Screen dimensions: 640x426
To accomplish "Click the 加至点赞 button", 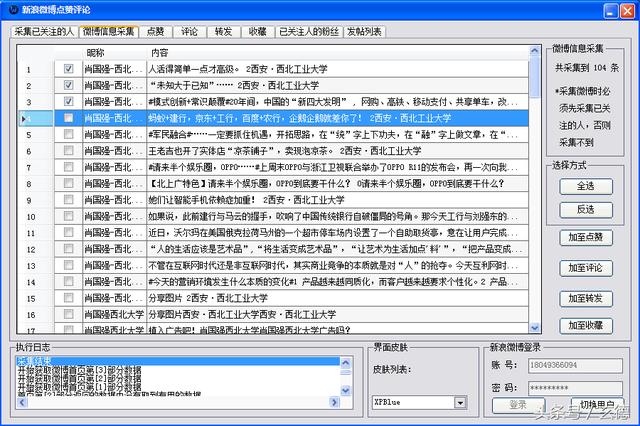I will tap(586, 237).
